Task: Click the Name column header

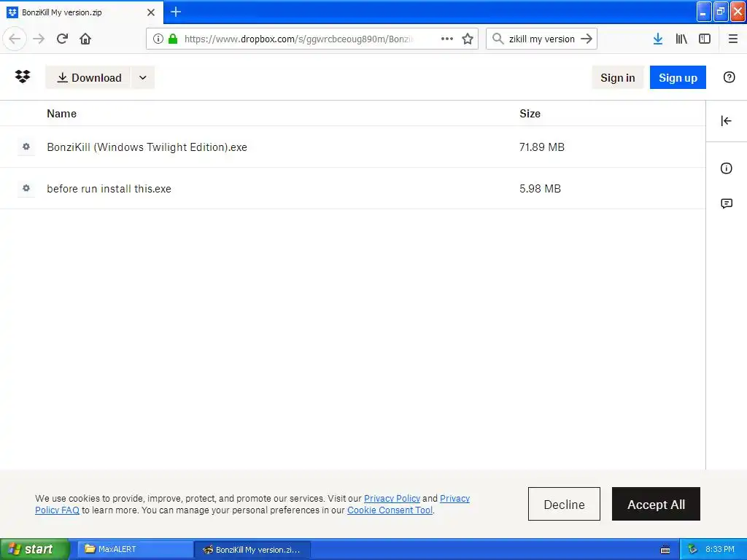Action: click(61, 113)
